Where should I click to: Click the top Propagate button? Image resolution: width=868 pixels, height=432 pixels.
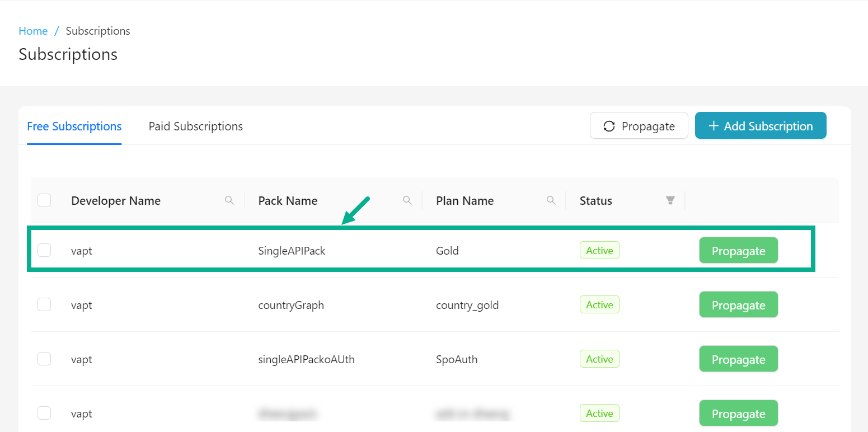639,125
